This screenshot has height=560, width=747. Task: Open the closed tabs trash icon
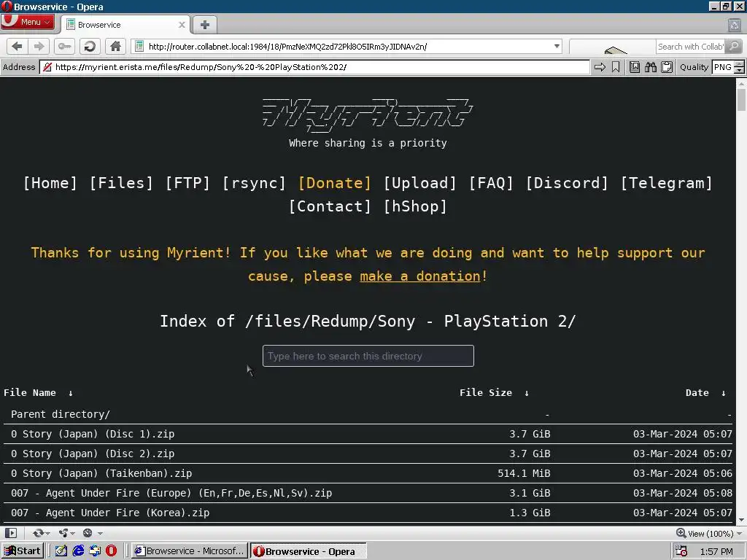tap(734, 25)
